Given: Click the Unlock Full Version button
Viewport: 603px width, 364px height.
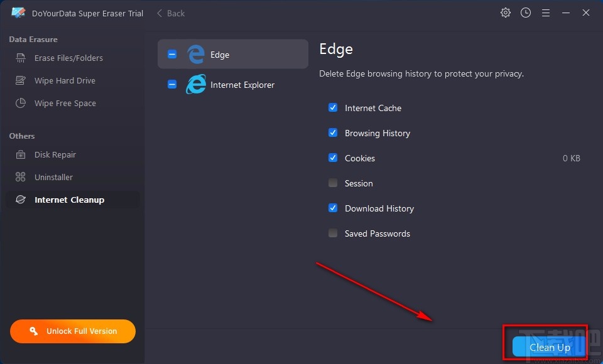Looking at the screenshot, I should 73,331.
